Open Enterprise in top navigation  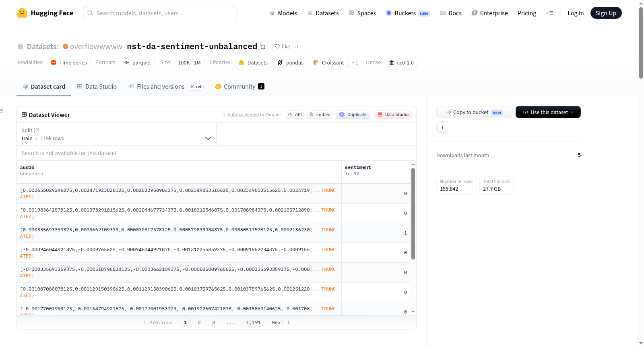click(489, 13)
